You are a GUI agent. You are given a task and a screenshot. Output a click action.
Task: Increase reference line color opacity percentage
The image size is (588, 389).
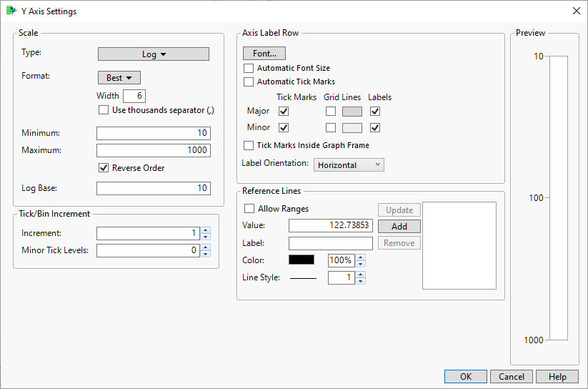360,257
